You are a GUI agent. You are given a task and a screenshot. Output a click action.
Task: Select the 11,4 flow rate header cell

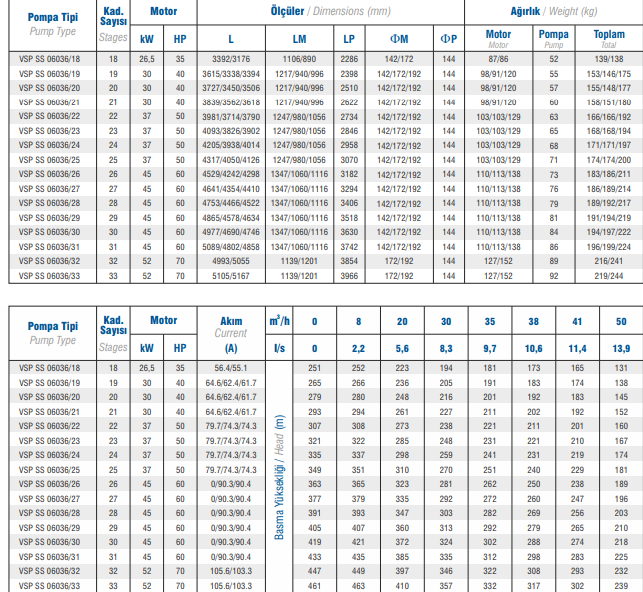tap(577, 348)
